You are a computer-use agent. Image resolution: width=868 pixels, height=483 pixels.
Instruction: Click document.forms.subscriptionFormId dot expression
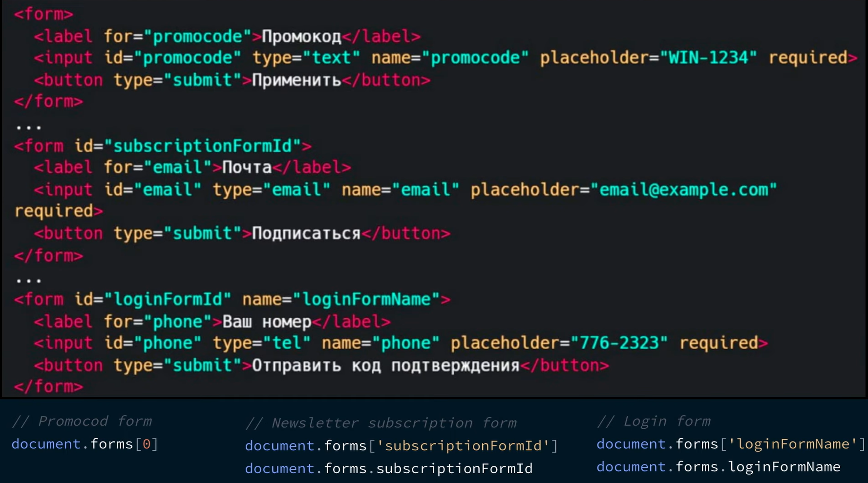388,468
